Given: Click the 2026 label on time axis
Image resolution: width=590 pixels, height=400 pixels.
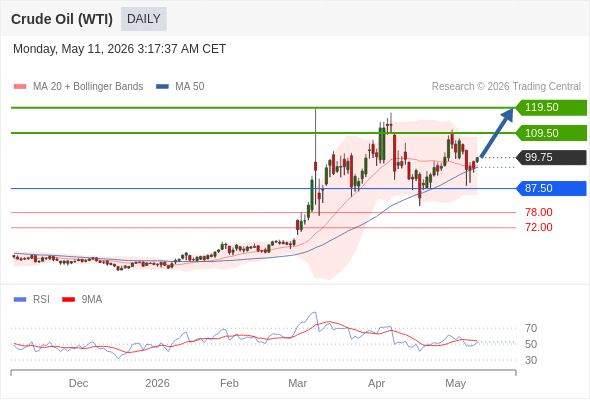Looking at the screenshot, I should [x=157, y=383].
